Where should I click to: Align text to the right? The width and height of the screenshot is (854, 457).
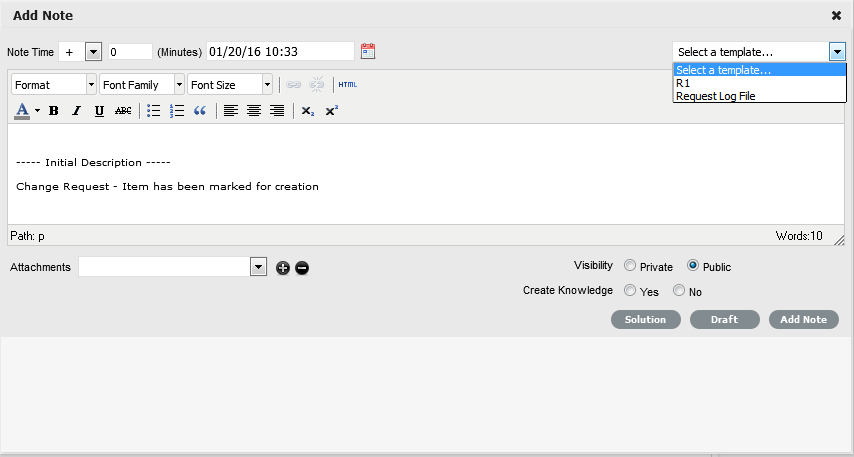tap(277, 111)
